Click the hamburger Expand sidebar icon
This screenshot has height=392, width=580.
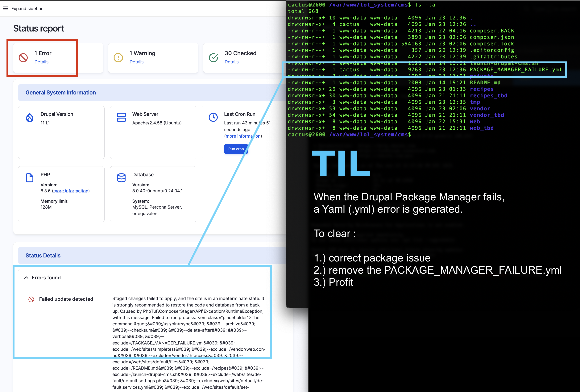click(x=6, y=8)
